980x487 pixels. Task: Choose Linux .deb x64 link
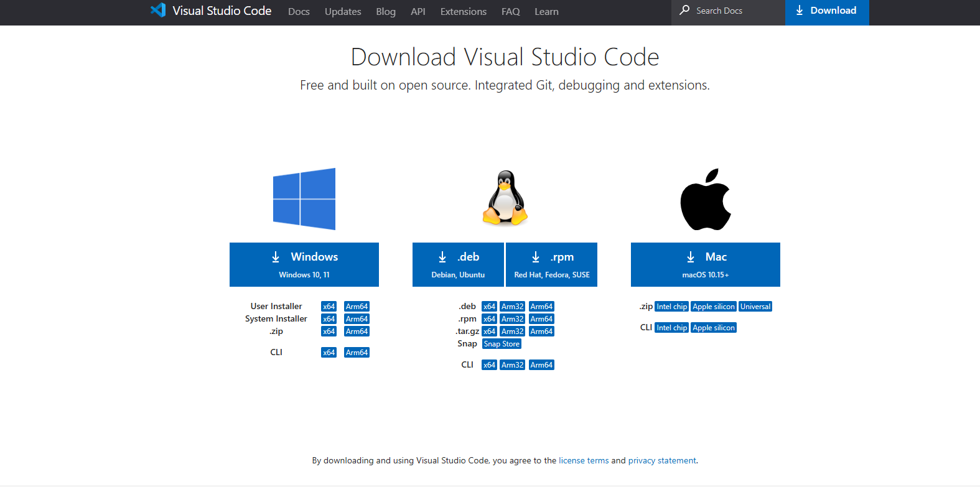tap(490, 307)
